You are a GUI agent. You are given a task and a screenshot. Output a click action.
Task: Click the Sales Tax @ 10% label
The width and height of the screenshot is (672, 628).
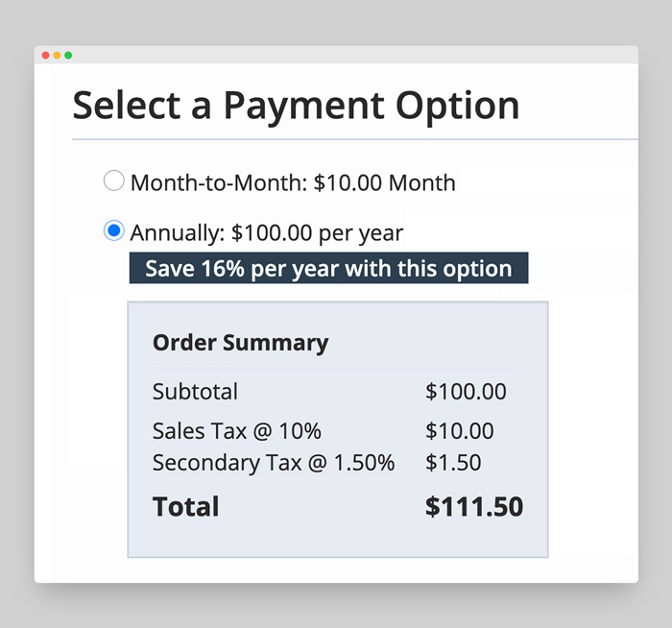click(236, 431)
